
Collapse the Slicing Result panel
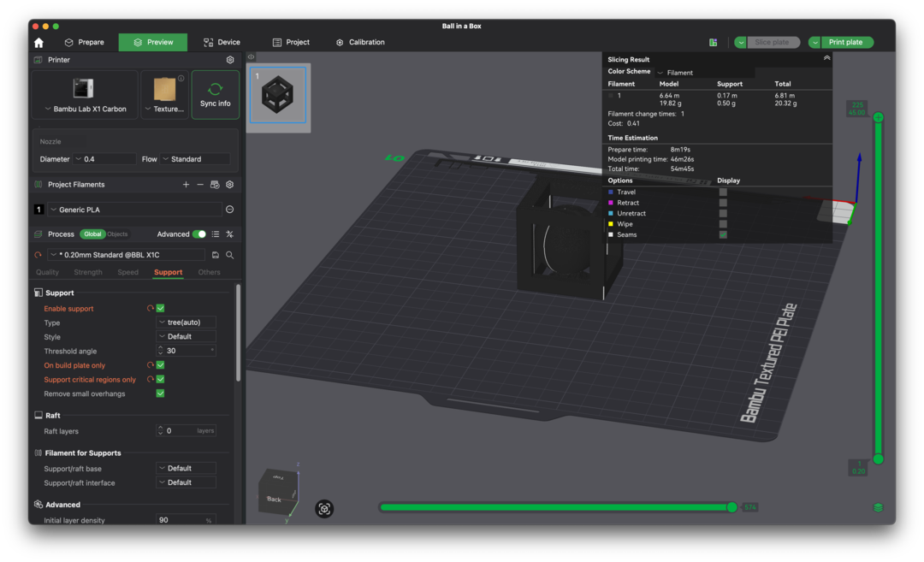tap(826, 58)
